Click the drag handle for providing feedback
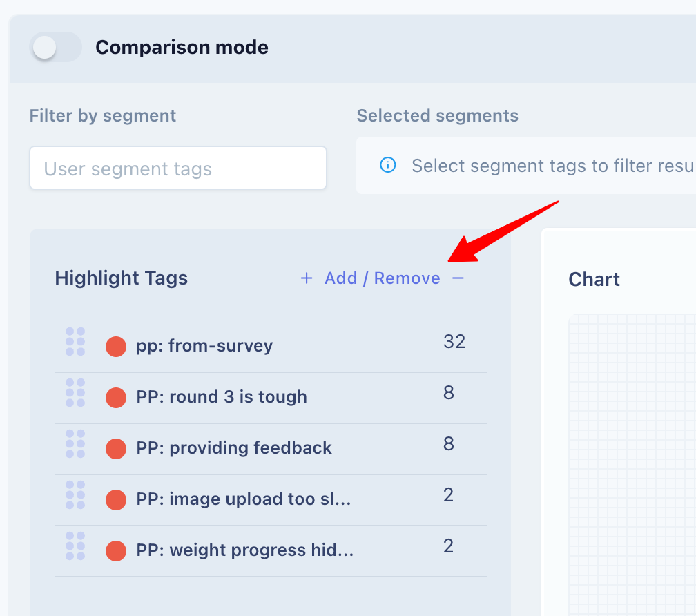Image resolution: width=696 pixels, height=616 pixels. [x=75, y=444]
